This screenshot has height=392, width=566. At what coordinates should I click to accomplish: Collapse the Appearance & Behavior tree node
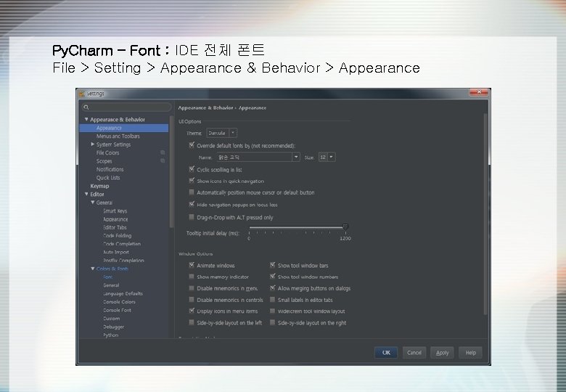[86, 119]
